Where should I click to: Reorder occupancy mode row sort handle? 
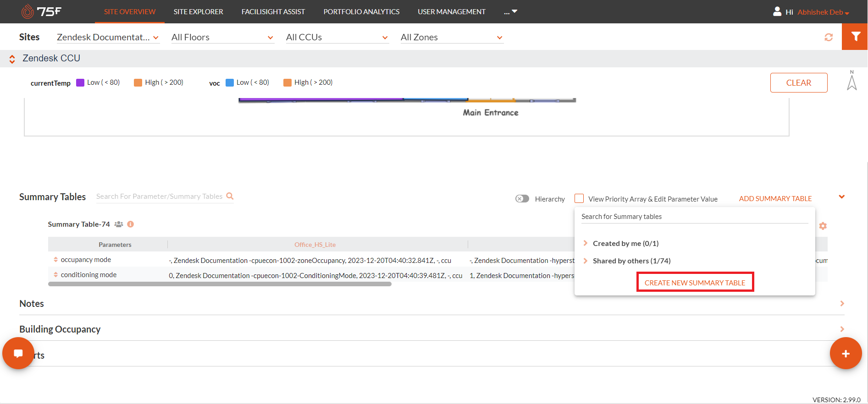pyautogui.click(x=55, y=260)
